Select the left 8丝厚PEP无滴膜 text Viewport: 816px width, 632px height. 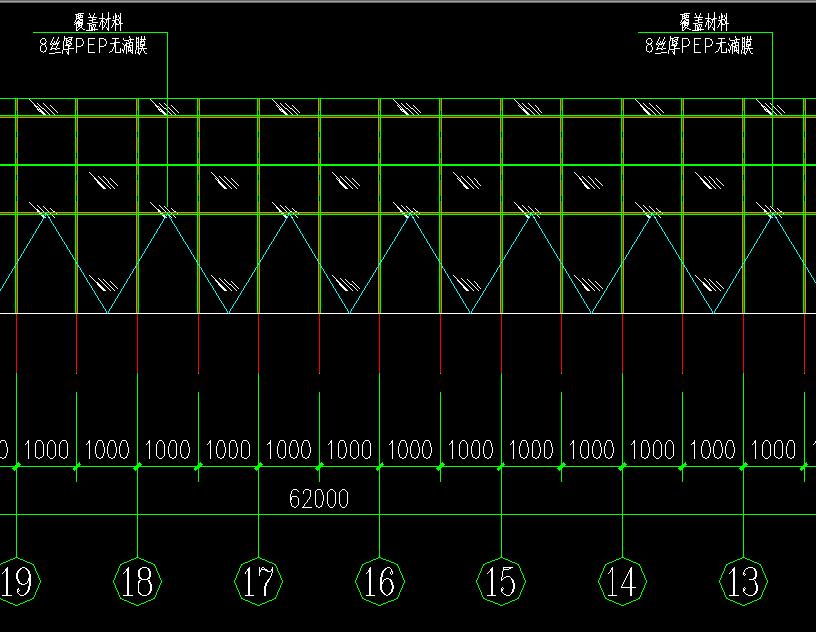(93, 46)
